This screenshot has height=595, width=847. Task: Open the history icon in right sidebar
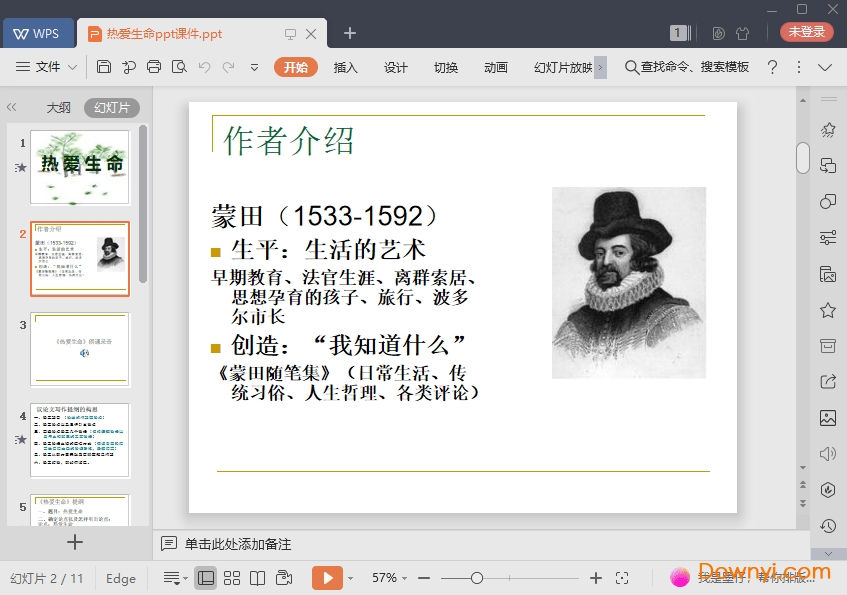tap(828, 526)
